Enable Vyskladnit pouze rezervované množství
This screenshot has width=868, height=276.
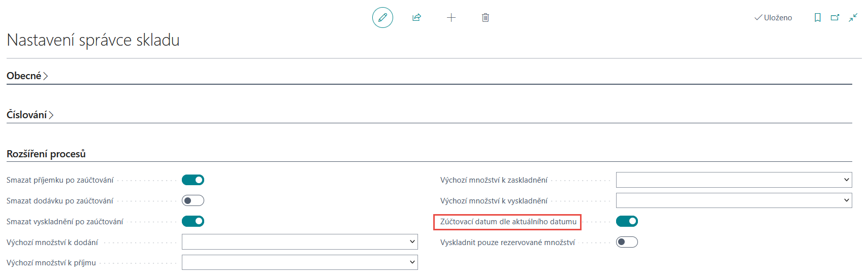[627, 243]
